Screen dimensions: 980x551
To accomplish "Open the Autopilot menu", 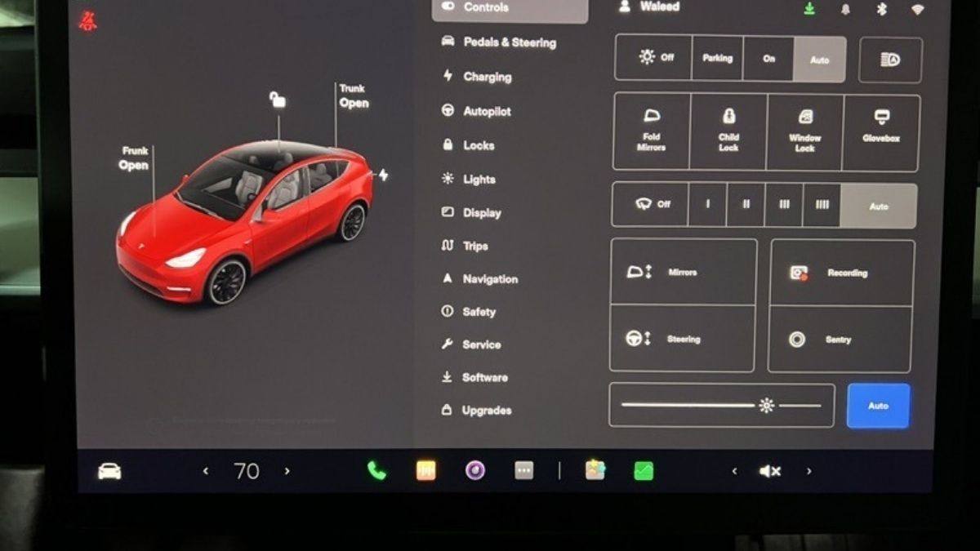I will click(486, 111).
